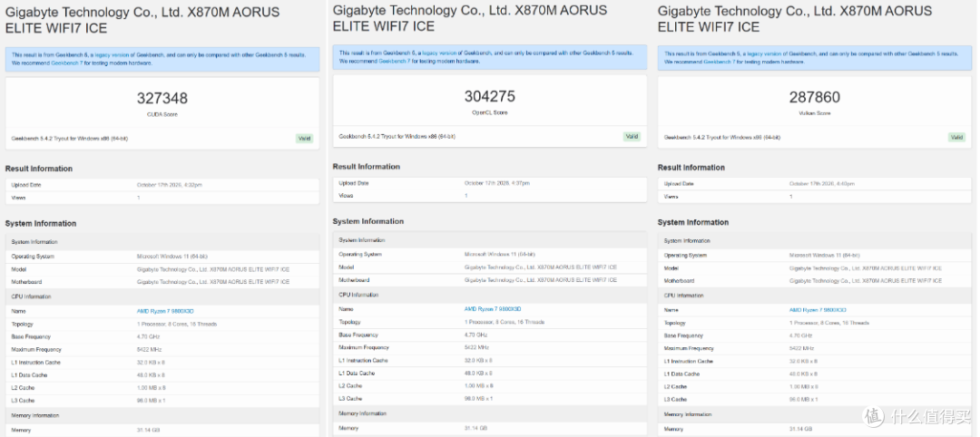Click '96.0 MB x 1' L3 Cache in CUDA panel
Screen dimensions: 980x437
click(151, 401)
